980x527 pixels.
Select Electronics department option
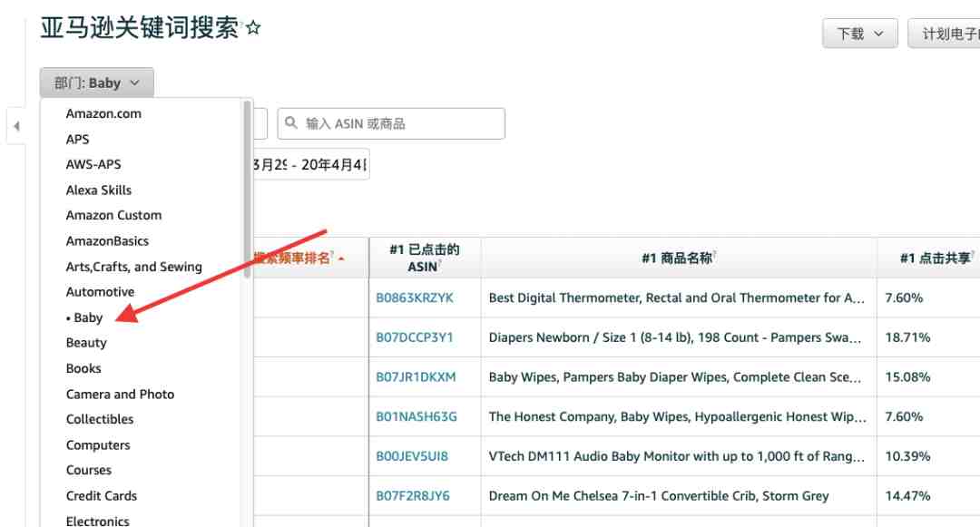point(97,521)
